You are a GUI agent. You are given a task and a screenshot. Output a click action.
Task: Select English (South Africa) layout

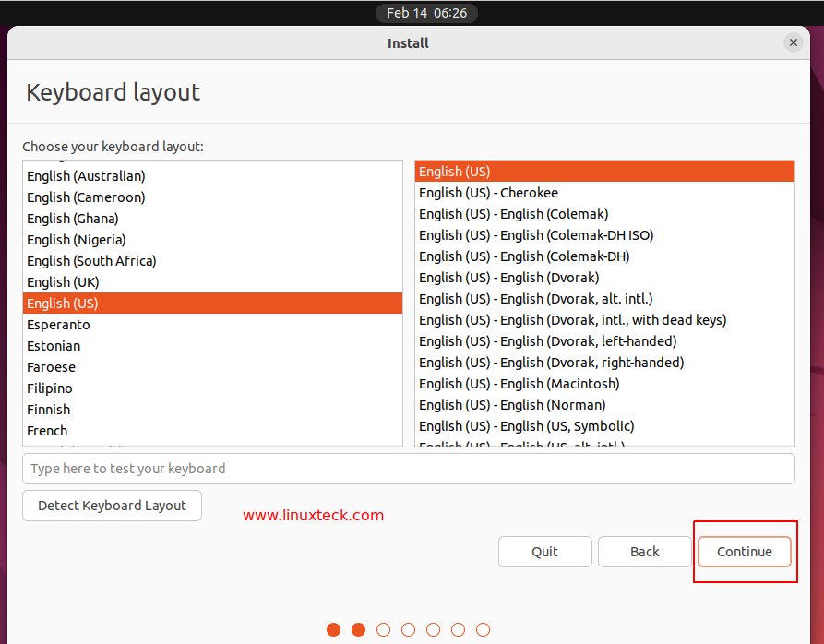coord(91,260)
